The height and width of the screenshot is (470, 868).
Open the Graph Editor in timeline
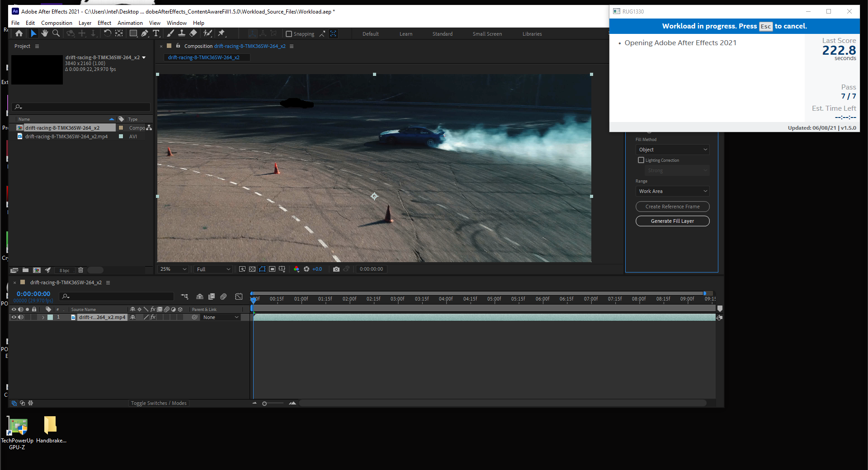(239, 297)
